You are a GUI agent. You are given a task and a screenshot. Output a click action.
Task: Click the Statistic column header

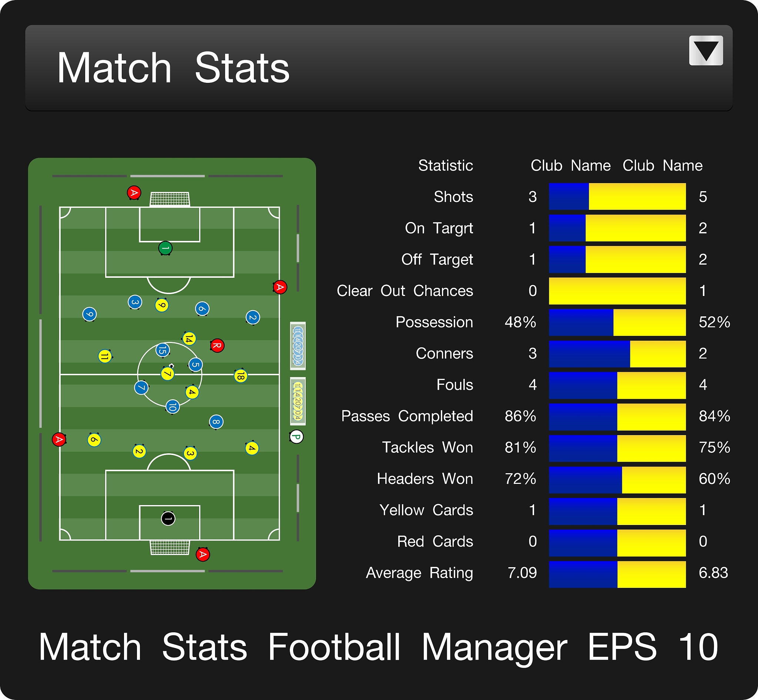tap(445, 165)
